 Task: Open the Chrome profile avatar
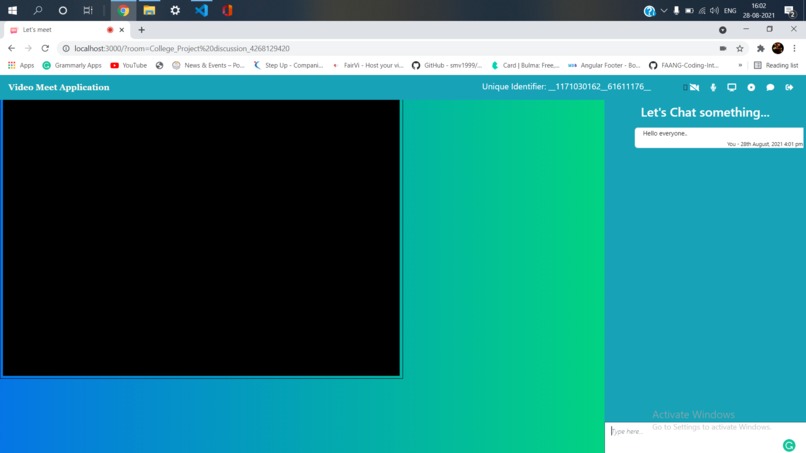pyautogui.click(x=777, y=48)
